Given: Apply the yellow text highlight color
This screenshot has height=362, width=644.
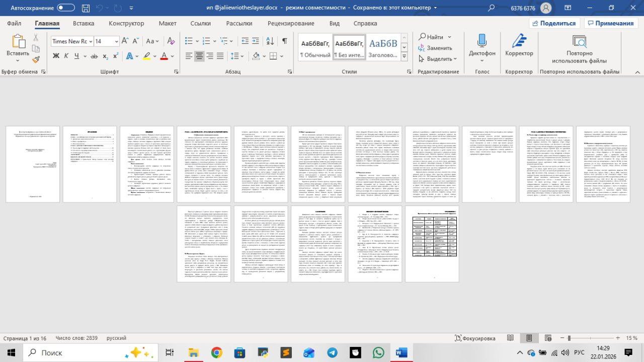Looking at the screenshot, I should (146, 56).
